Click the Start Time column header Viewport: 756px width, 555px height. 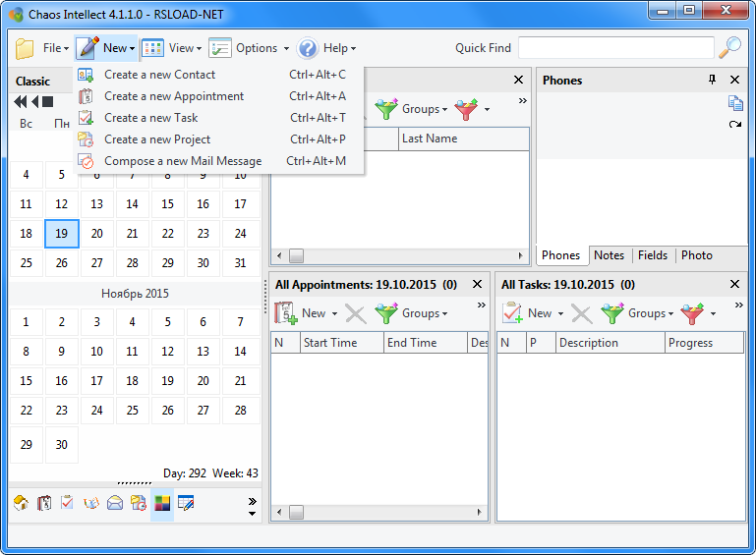pyautogui.click(x=342, y=343)
